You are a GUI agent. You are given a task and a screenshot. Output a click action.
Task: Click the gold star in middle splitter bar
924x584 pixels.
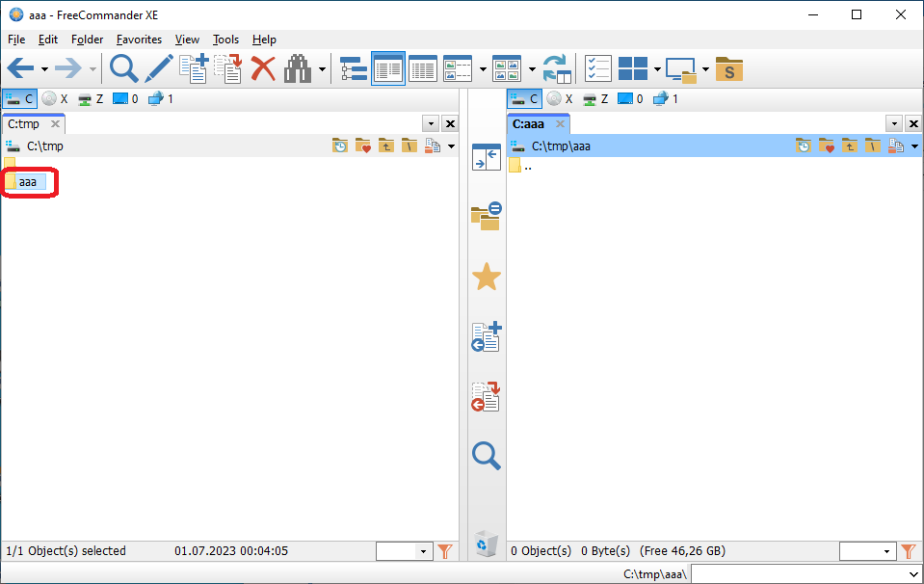[487, 278]
